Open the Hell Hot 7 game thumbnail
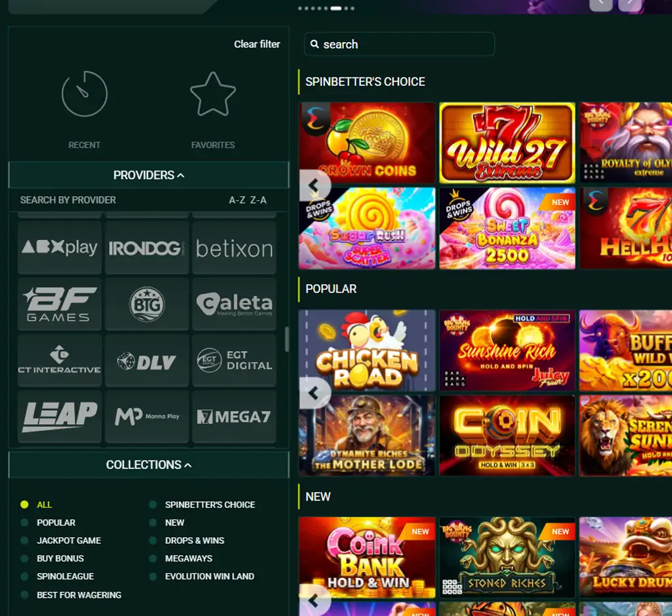This screenshot has height=616, width=672. click(625, 228)
